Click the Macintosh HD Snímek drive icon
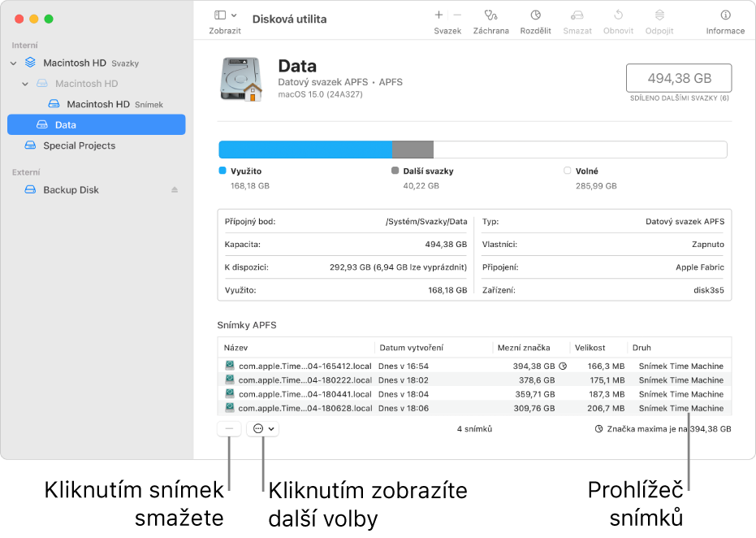 [54, 104]
